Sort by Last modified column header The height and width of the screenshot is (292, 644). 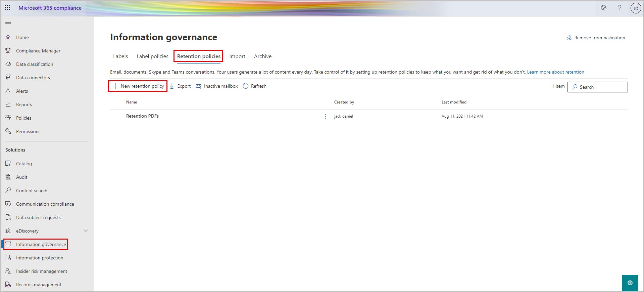point(454,102)
